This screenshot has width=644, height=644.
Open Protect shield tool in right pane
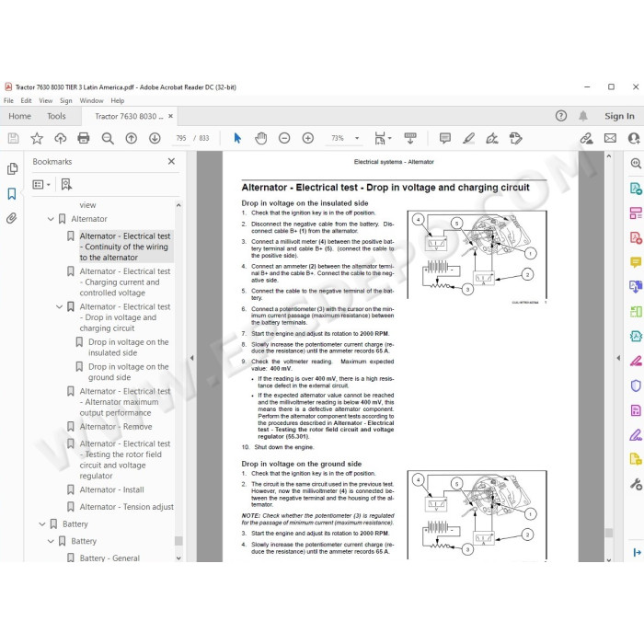point(636,385)
